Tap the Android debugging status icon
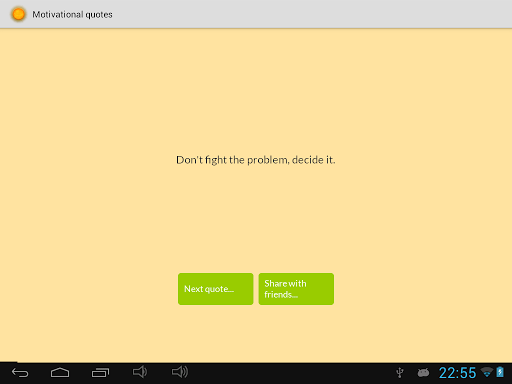This screenshot has height=384, width=512. pos(423,372)
